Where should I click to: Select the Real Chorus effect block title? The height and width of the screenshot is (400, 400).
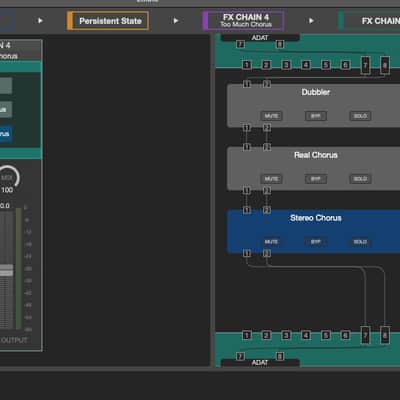316,155
